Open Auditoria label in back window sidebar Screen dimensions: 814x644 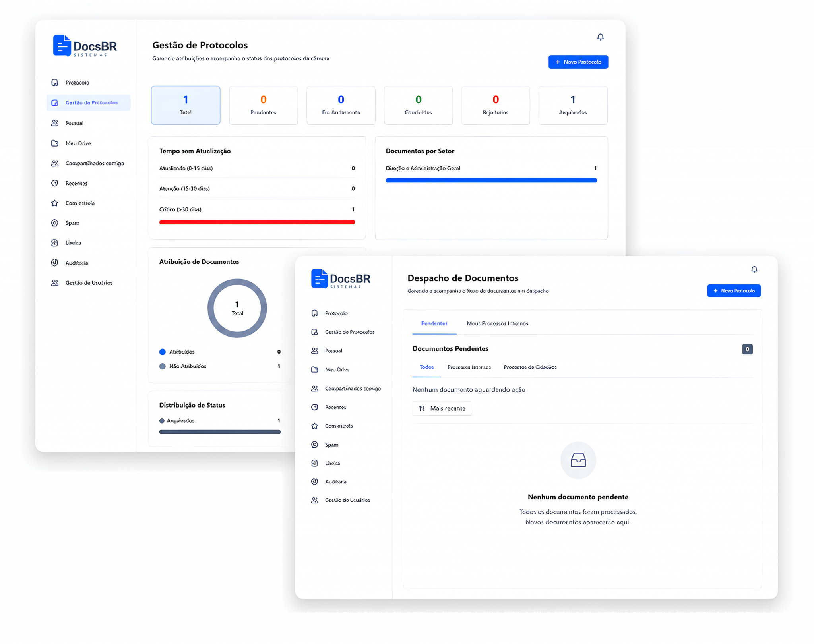[77, 263]
